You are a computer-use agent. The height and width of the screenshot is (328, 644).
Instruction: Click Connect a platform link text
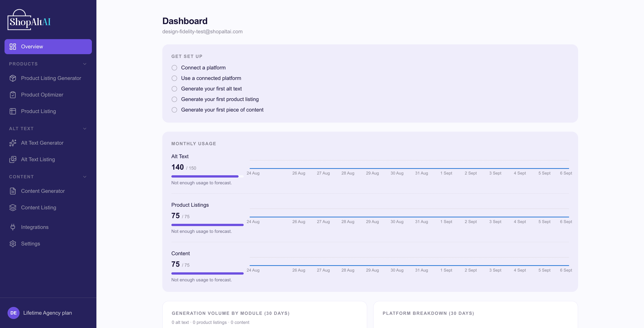point(203,68)
